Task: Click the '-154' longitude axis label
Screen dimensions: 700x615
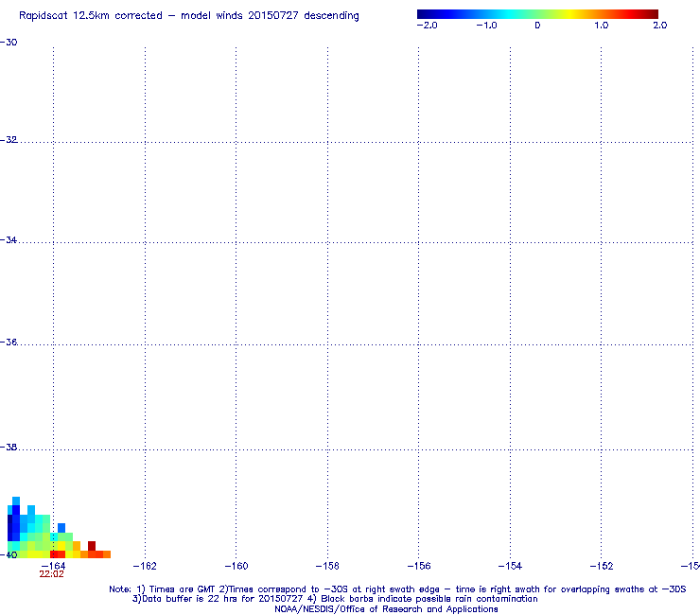Action: pos(510,567)
